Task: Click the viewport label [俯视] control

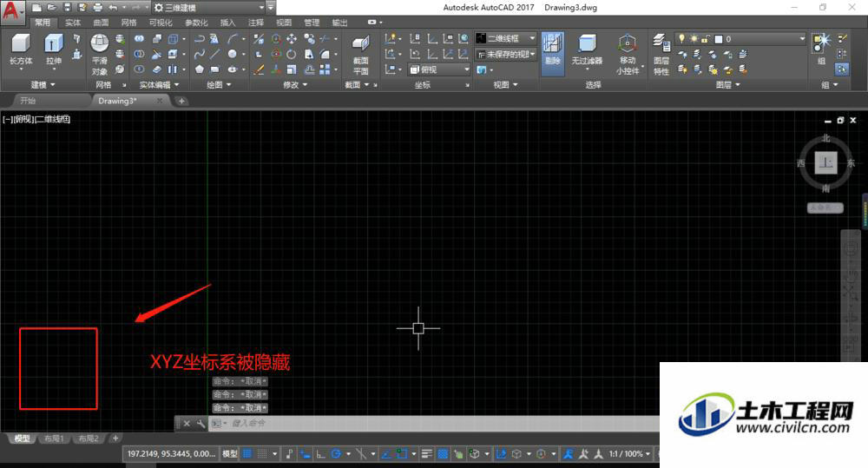Action: [24, 119]
